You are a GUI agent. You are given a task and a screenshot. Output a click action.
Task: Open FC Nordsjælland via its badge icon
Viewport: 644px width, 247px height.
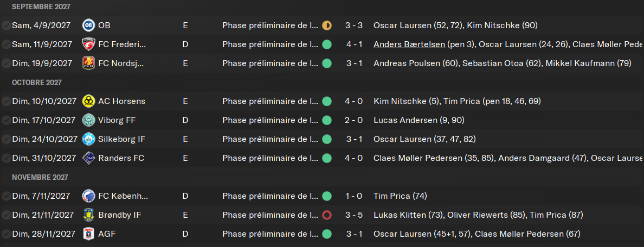(x=88, y=63)
